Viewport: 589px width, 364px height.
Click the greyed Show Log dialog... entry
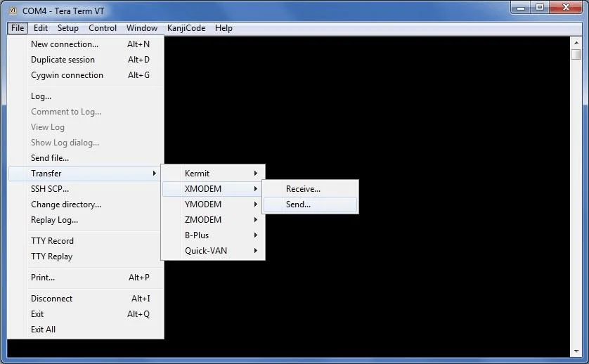click(86, 143)
